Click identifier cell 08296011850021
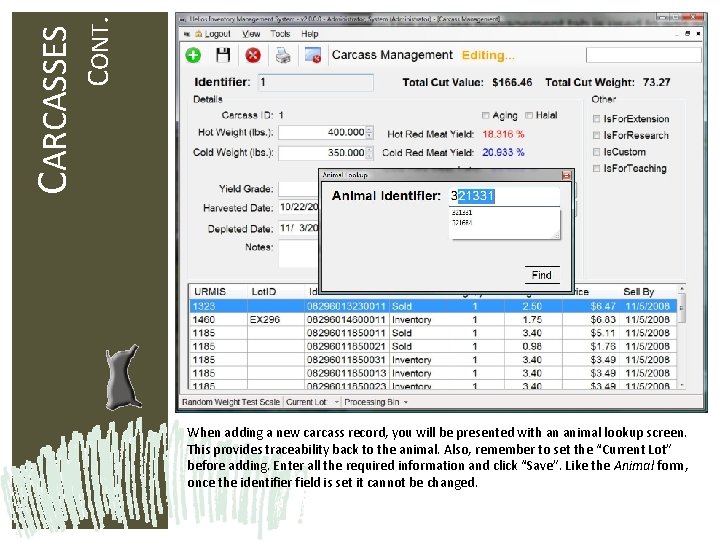This screenshot has width=720, height=540. [346, 346]
